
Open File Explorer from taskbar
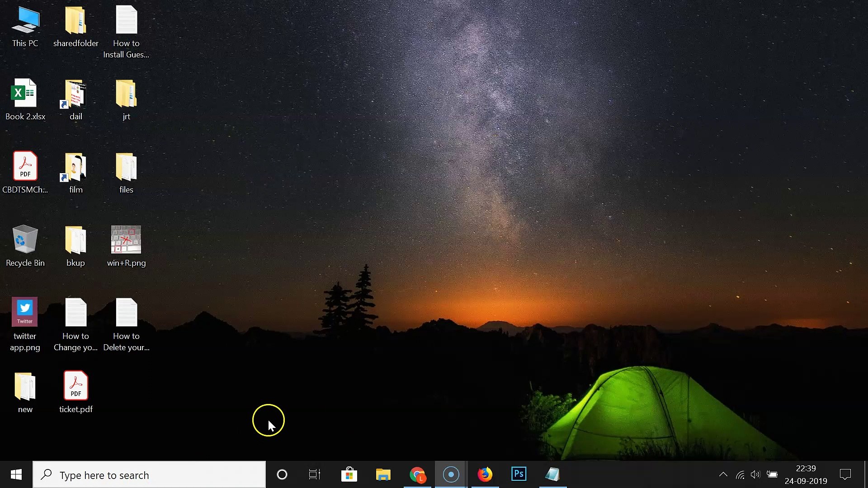pos(383,474)
